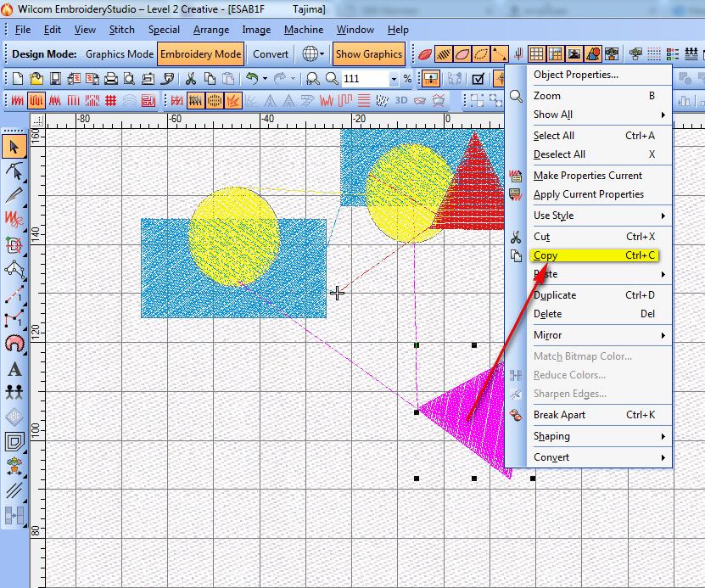
Task: Click the Show Graphics button
Action: point(369,54)
